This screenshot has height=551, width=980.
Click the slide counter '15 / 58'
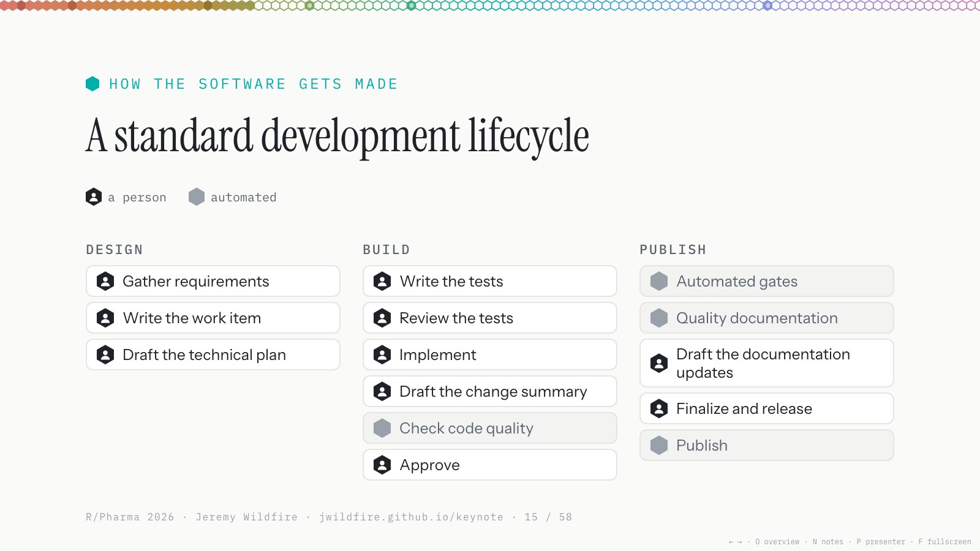548,517
